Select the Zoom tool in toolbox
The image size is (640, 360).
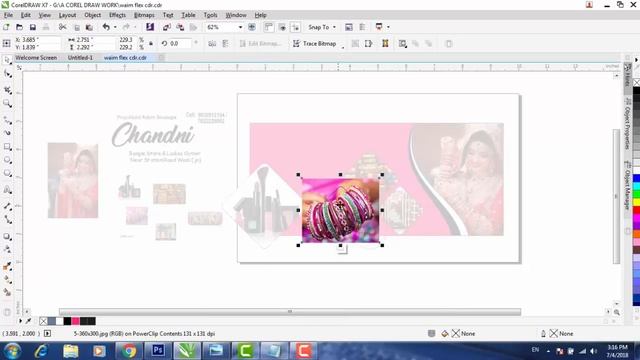tap(7, 103)
